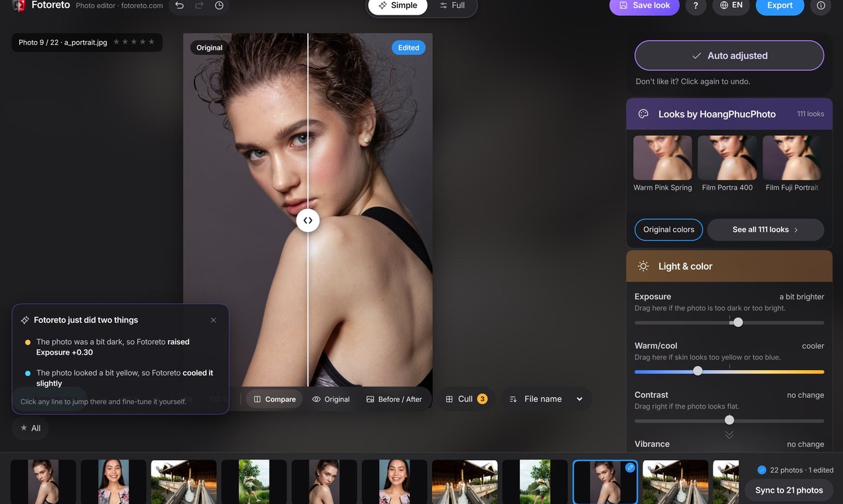Click the redo arrow icon
Image resolution: width=843 pixels, height=504 pixels.
click(x=199, y=5)
